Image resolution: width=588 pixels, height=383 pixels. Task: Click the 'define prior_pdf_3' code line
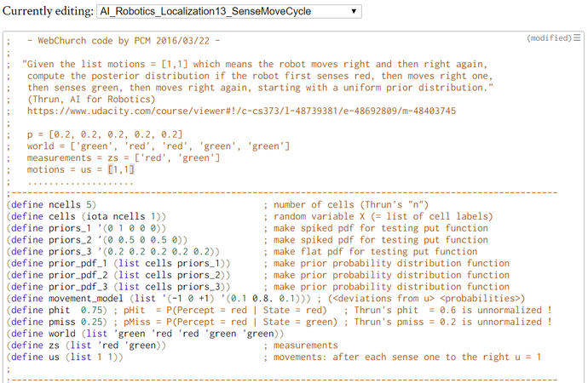click(118, 287)
